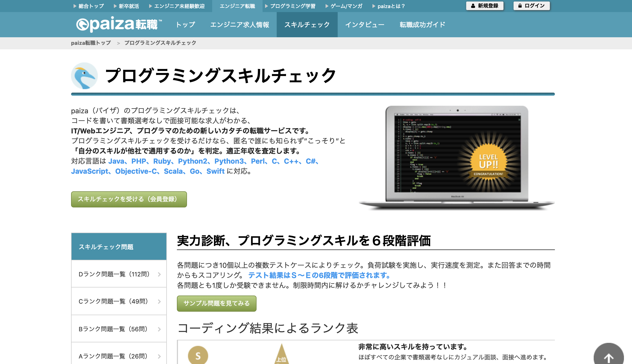Open プログラミング学習 in top bar
This screenshot has width=632, height=364.
(x=290, y=6)
